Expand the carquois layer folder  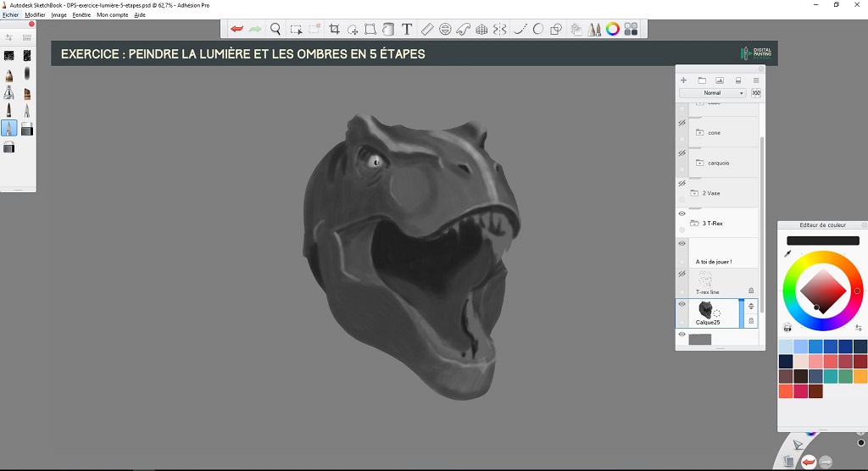[x=700, y=163]
